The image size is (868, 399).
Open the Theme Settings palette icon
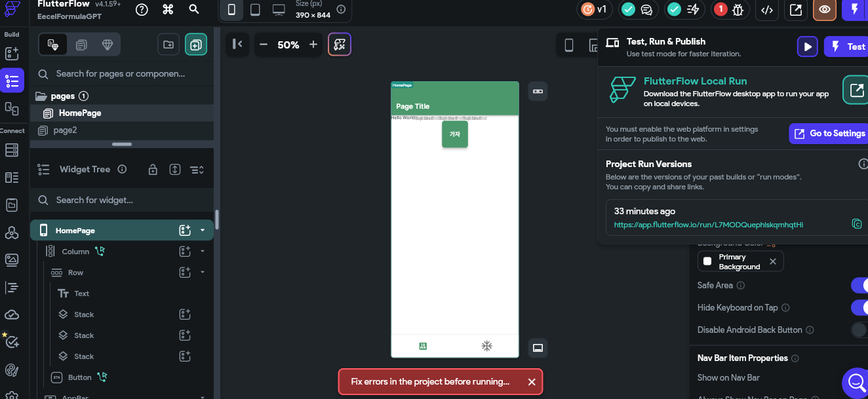tap(12, 370)
